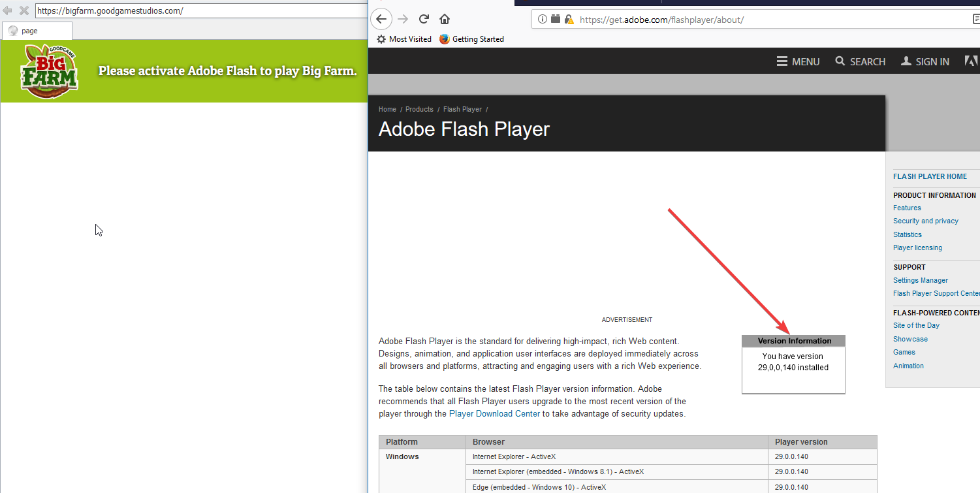
Task: Click the 'Player version' column header
Action: [822, 442]
